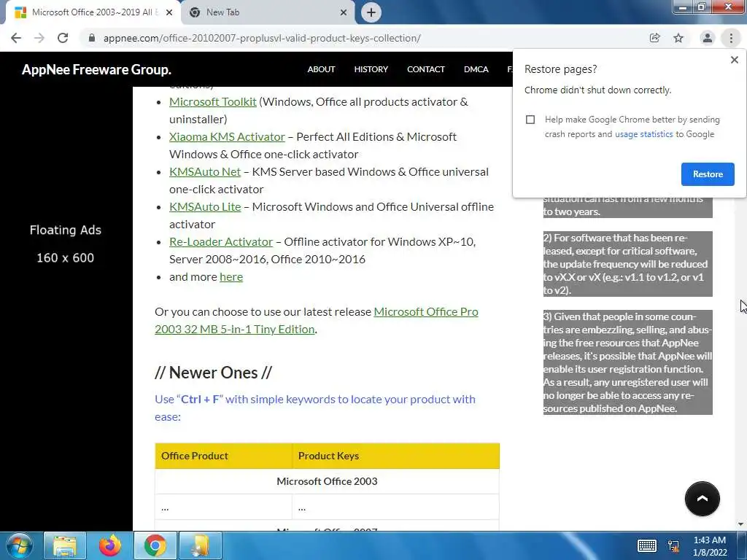Close the New Tab tab
The image size is (747, 560).
click(x=344, y=12)
